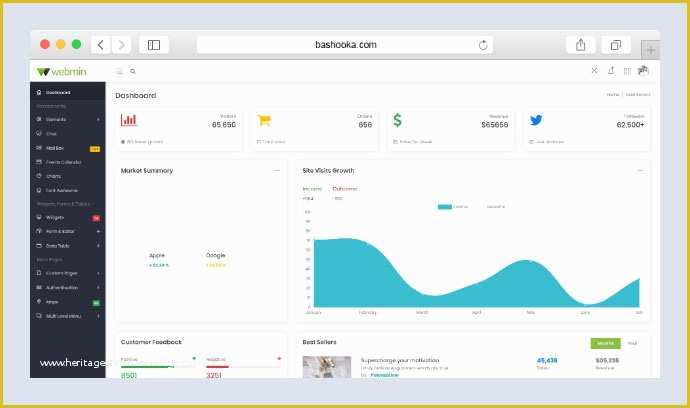Click the blue Twitter bird icon
Image resolution: width=690 pixels, height=408 pixels.
pyautogui.click(x=536, y=120)
